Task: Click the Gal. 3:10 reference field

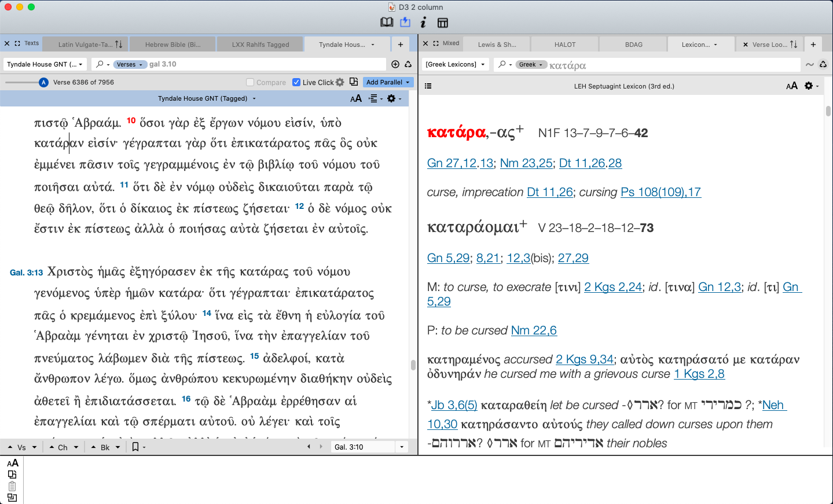Action: [x=362, y=447]
